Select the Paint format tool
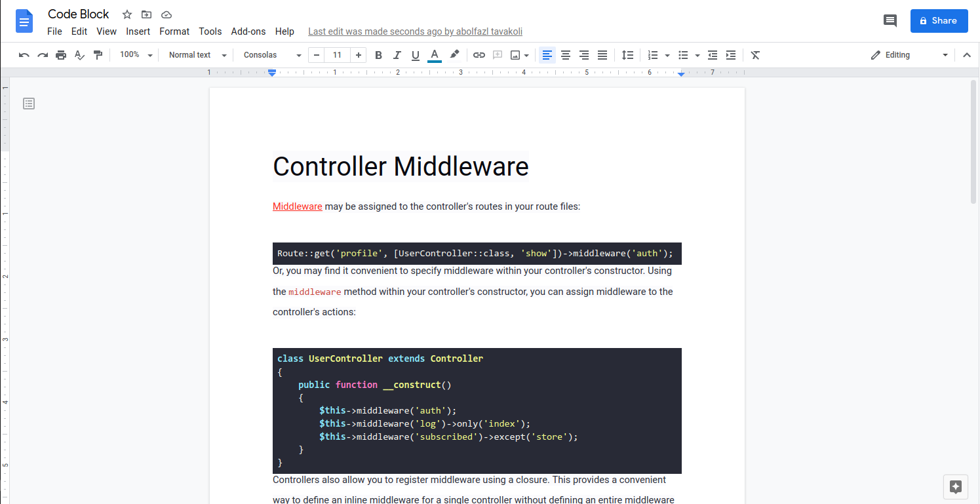This screenshot has height=504, width=980. click(98, 55)
